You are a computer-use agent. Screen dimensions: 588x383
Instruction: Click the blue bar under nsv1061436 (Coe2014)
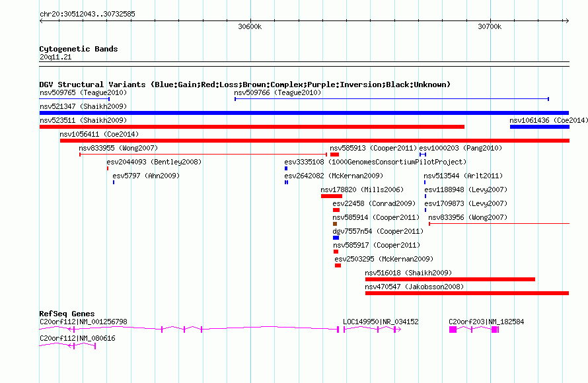pyautogui.click(x=540, y=127)
